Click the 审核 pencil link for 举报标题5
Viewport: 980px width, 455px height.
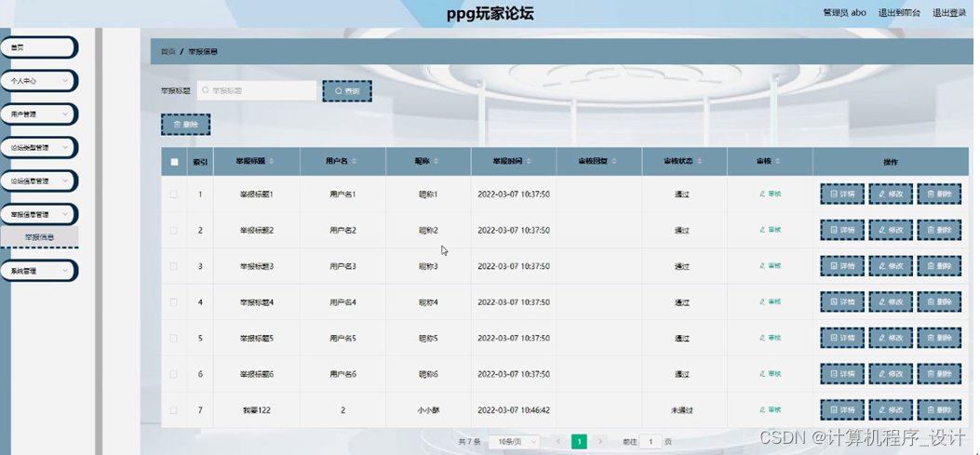point(770,338)
